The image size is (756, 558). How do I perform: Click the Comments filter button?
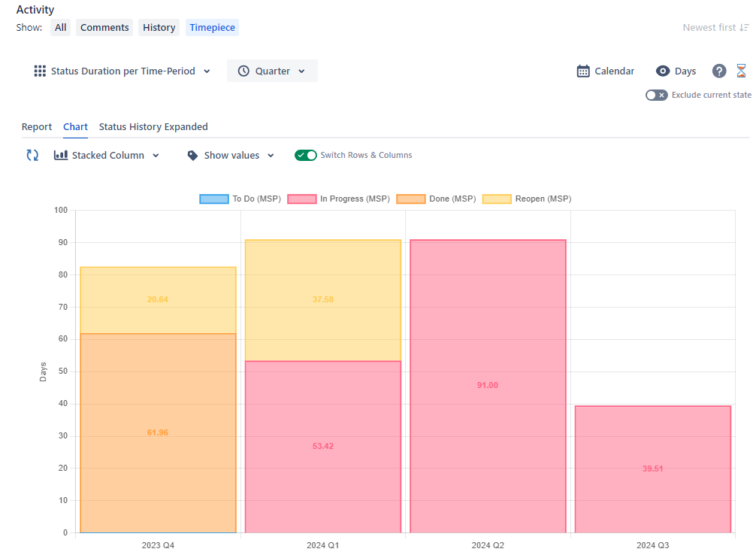coord(104,27)
